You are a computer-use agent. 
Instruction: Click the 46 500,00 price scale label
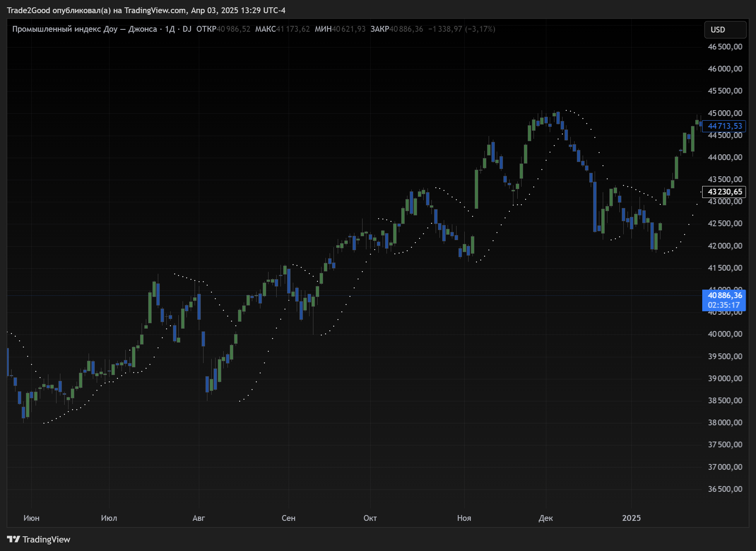(x=725, y=47)
